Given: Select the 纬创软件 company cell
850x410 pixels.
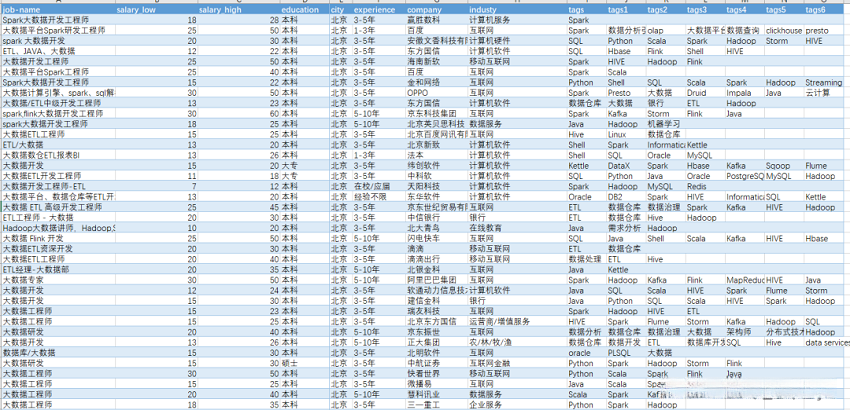Looking at the screenshot, I should (x=436, y=166).
